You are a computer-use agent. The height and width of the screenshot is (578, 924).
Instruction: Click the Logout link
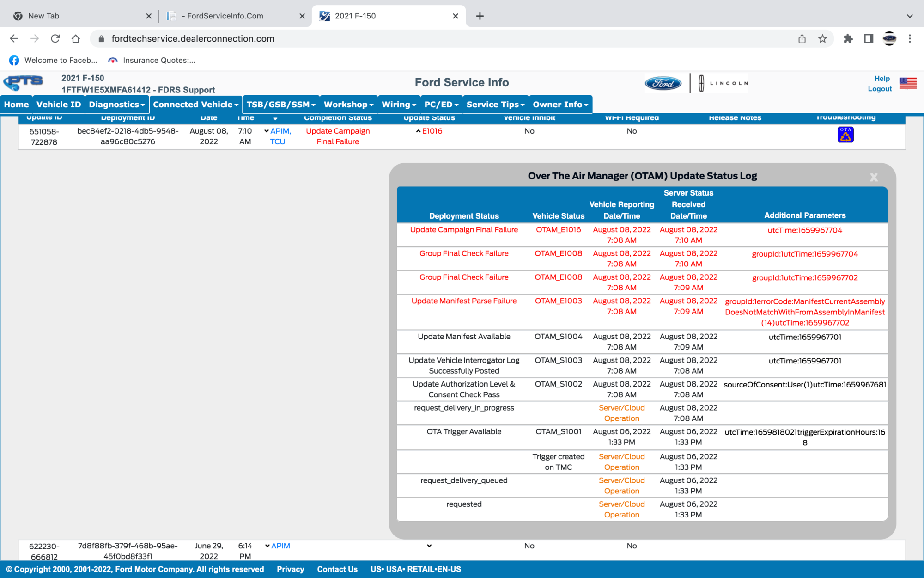coord(879,89)
